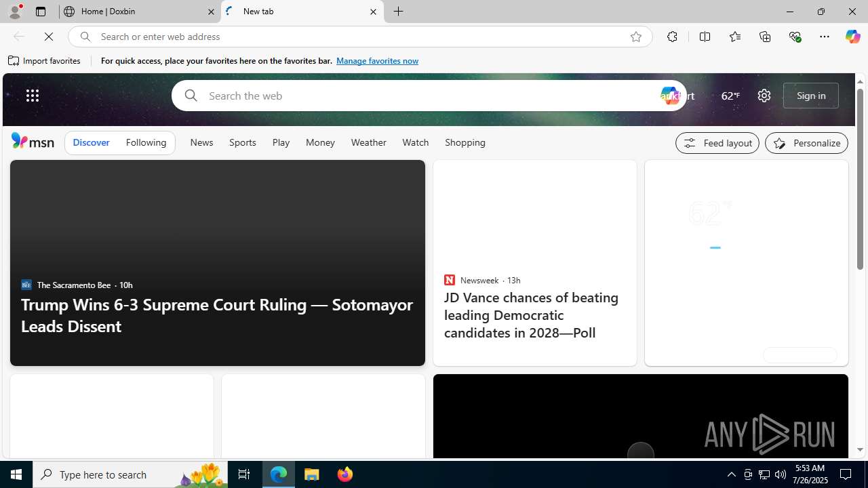Show hidden system tray icons

pos(731,474)
